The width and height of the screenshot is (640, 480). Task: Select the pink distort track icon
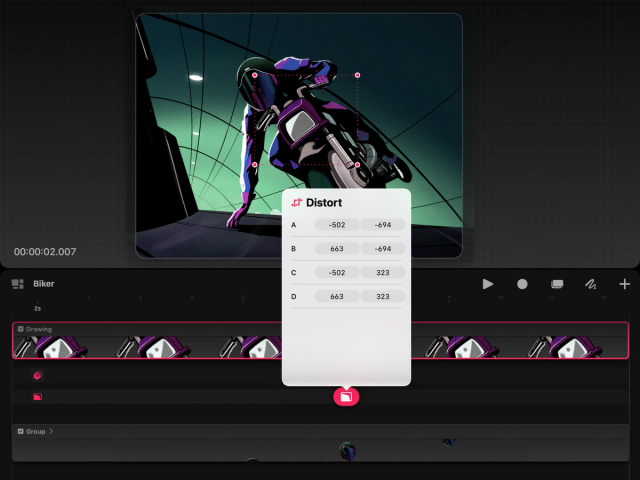38,396
